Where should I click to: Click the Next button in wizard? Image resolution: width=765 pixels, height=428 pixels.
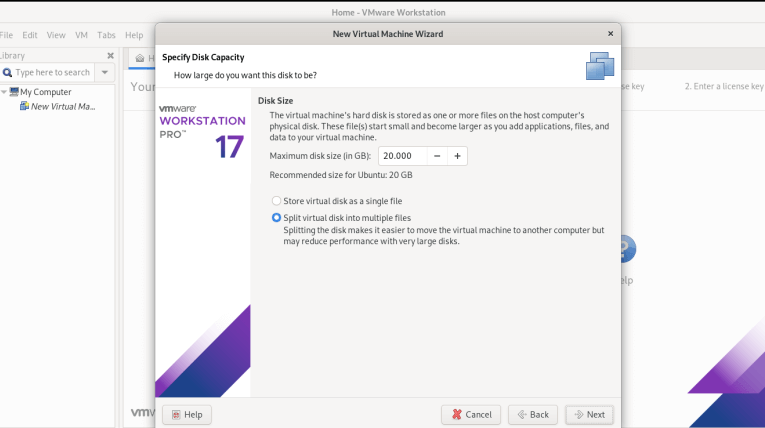coord(589,415)
